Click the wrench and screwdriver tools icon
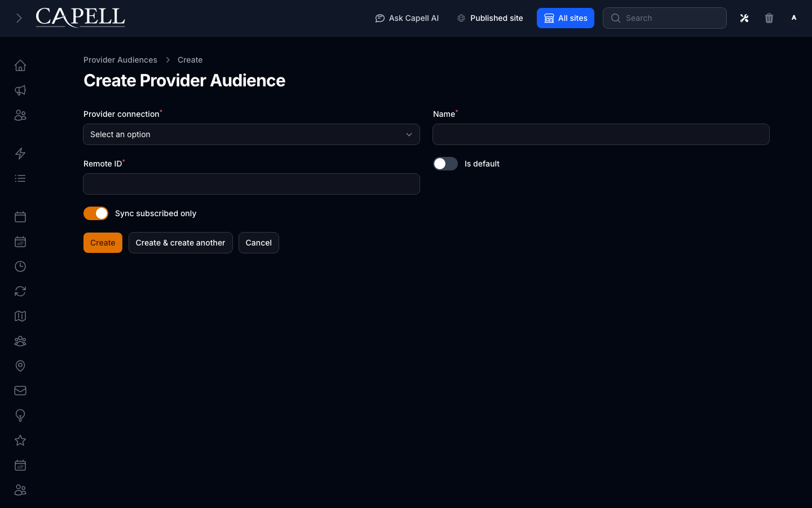Screen dimensions: 812x508 (x=744, y=18)
